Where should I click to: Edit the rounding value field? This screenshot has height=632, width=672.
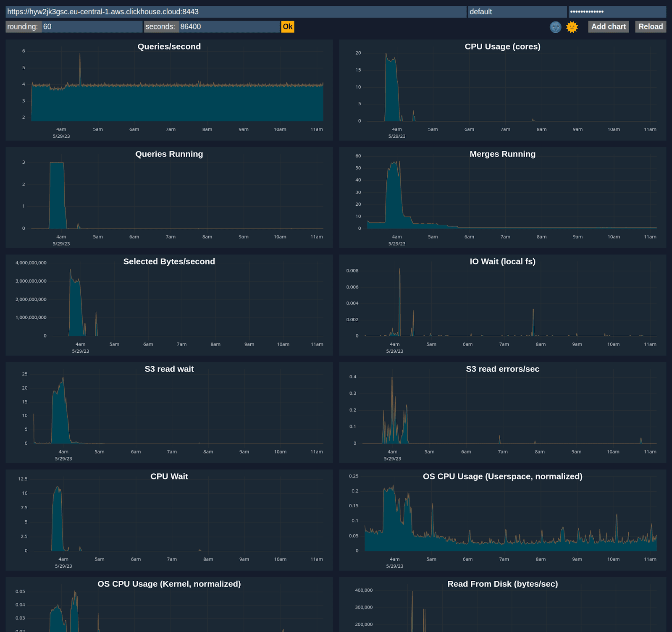(92, 27)
